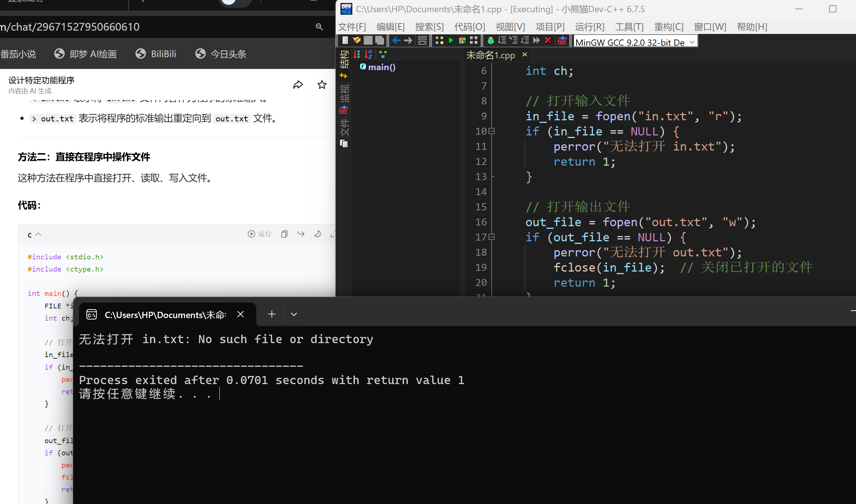The image size is (856, 504).
Task: Click the Compile four-squares colored icon
Action: (x=439, y=41)
